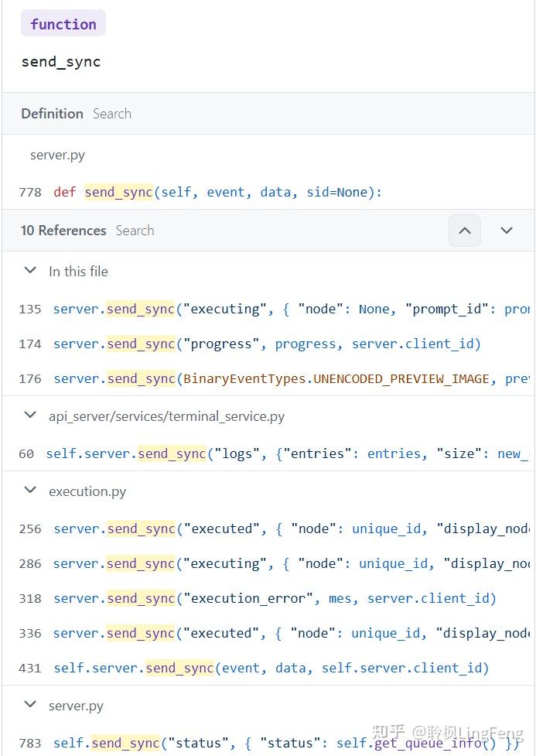Go to next reference with down chevron
The image size is (536, 756).
tap(507, 231)
